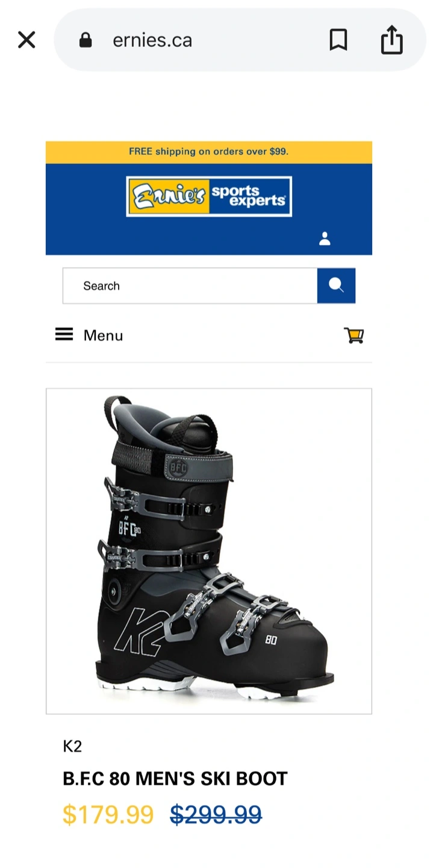Tap the padlock site security icon
The image size is (433, 868).
[x=86, y=40]
